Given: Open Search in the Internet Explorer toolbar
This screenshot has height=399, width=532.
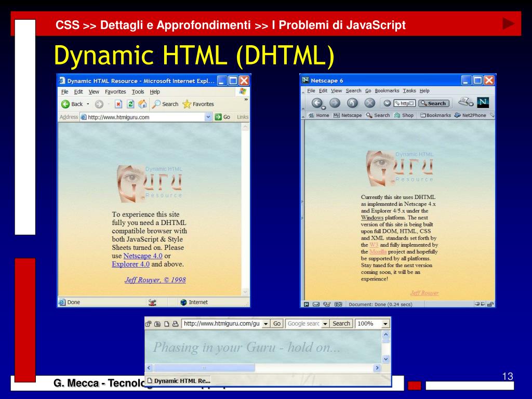Looking at the screenshot, I should [165, 104].
